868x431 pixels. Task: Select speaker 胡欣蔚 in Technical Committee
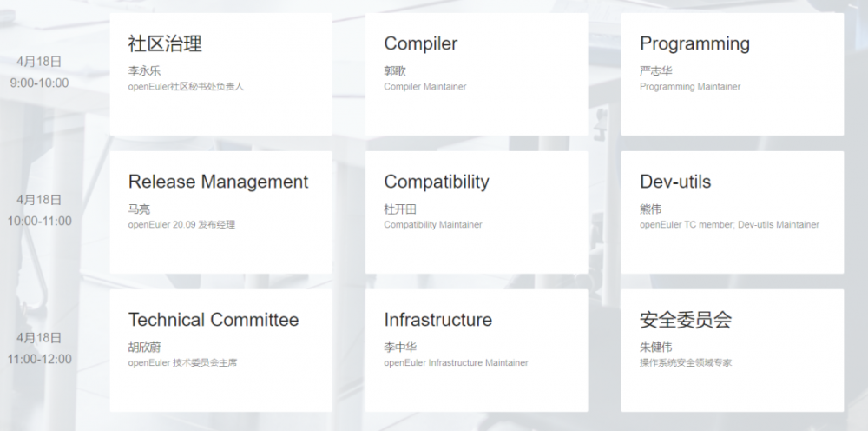(x=144, y=348)
